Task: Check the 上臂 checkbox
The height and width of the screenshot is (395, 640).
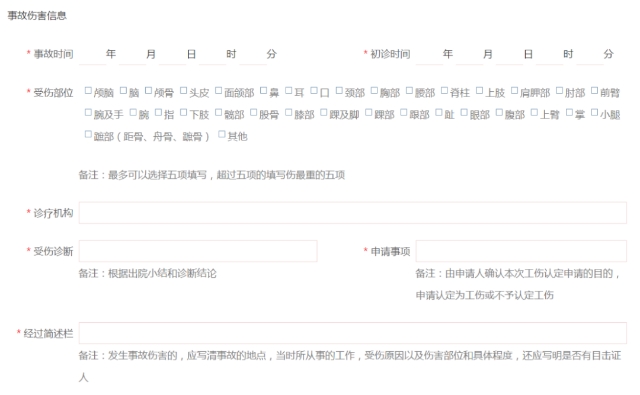Action: [x=534, y=112]
